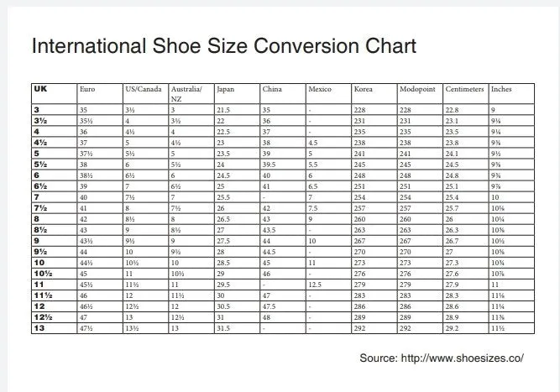Select the UK column header
This screenshot has width=560, height=392.
coord(40,88)
